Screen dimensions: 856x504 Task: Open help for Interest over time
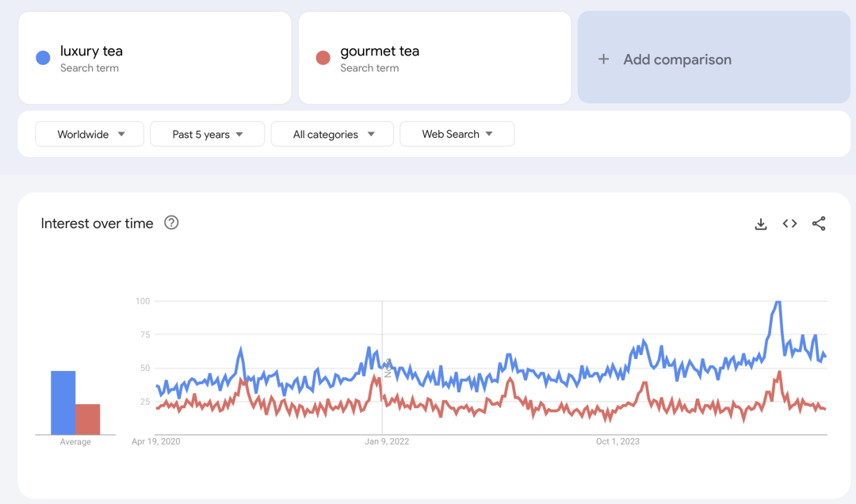point(171,223)
